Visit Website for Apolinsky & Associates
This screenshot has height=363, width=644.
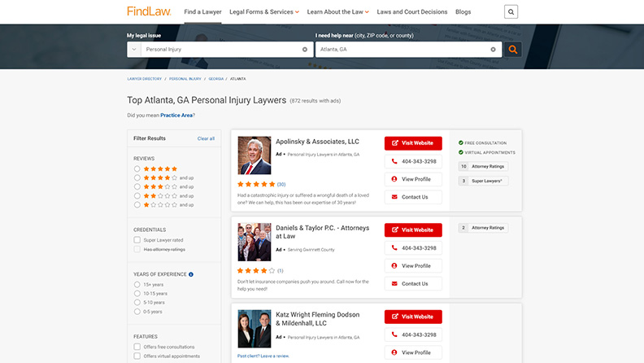coord(413,143)
